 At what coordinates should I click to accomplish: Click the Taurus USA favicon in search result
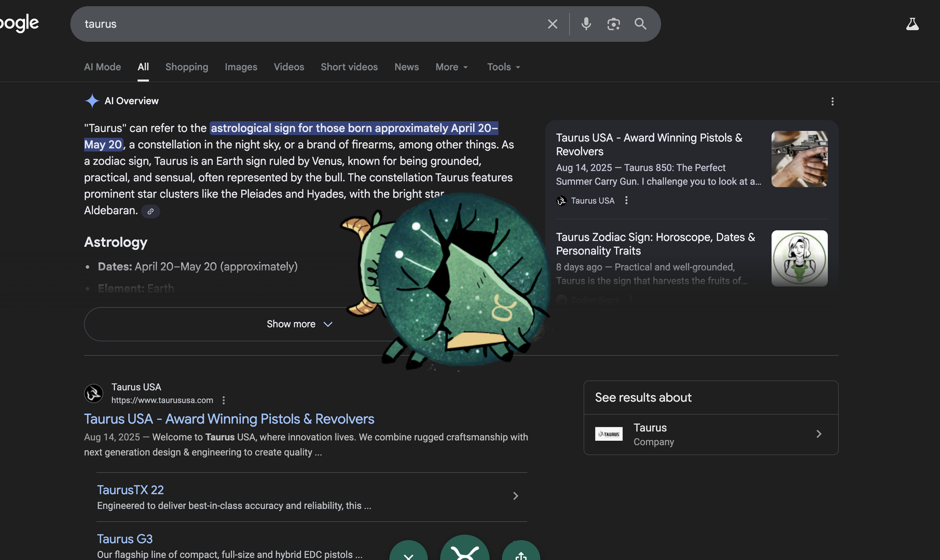coord(93,394)
